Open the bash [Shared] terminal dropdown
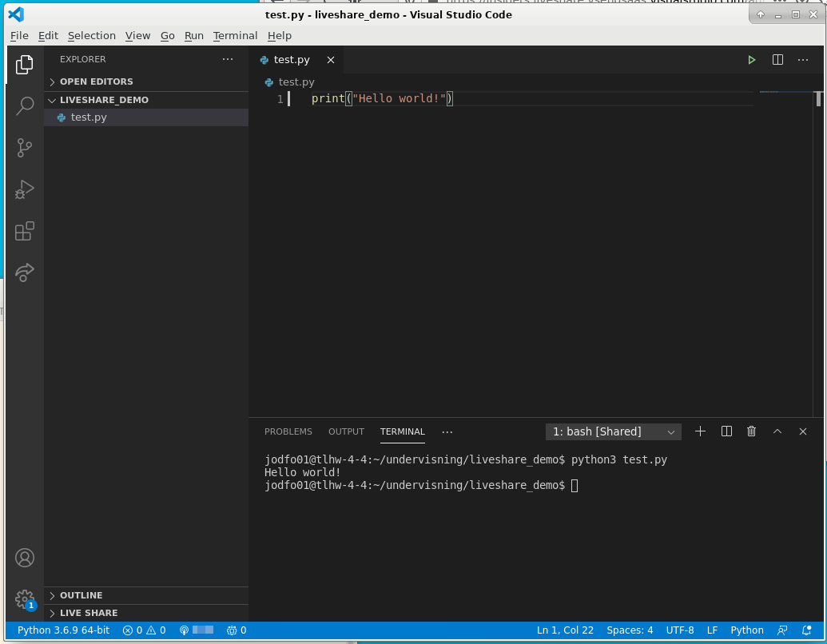Image resolution: width=827 pixels, height=644 pixels. pyautogui.click(x=614, y=431)
